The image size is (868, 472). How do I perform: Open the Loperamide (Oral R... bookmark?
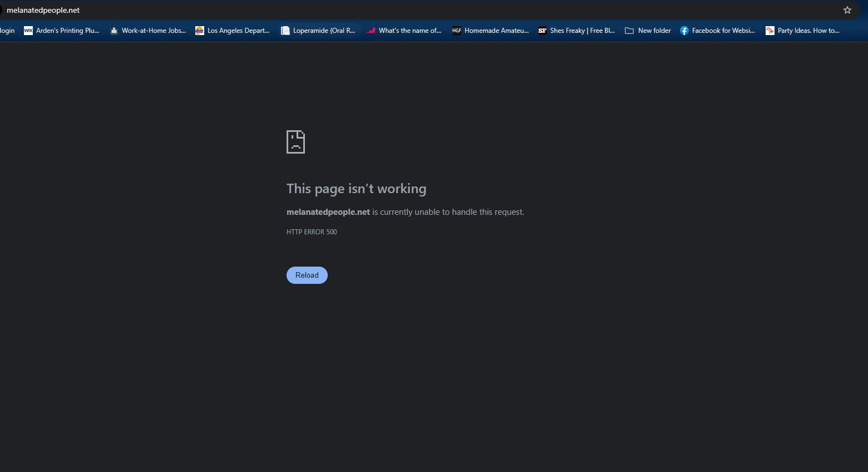(318, 31)
